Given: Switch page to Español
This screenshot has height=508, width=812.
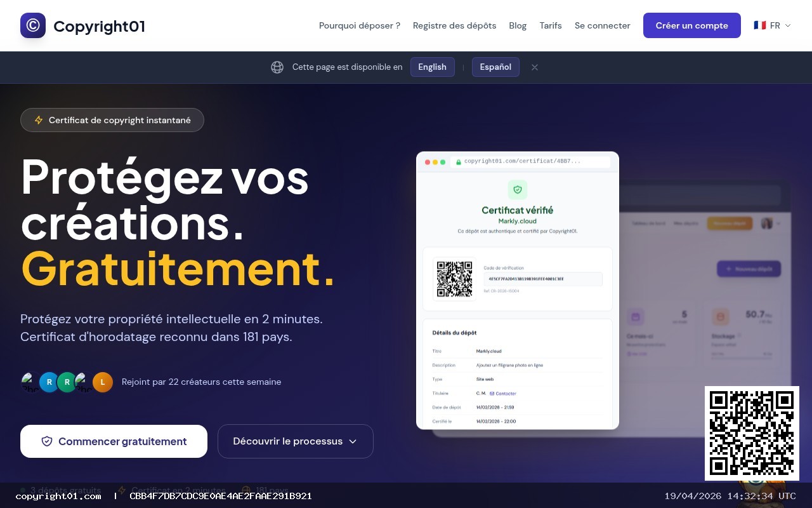Looking at the screenshot, I should tap(495, 67).
